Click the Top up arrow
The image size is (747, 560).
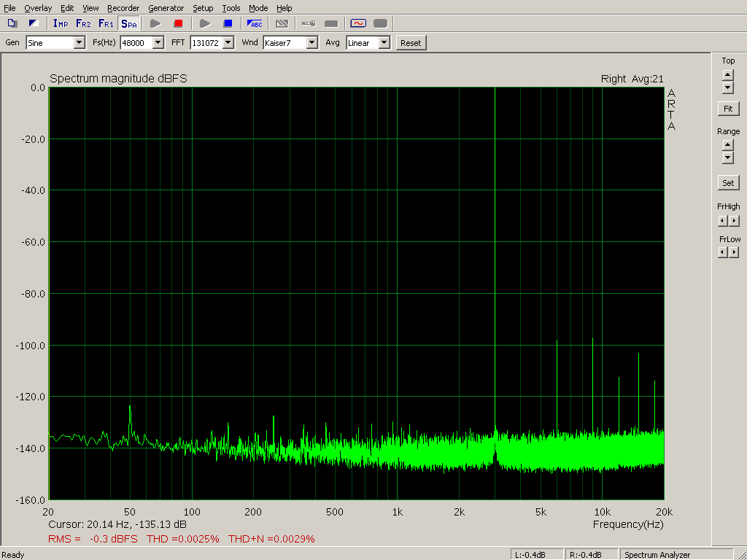click(727, 75)
